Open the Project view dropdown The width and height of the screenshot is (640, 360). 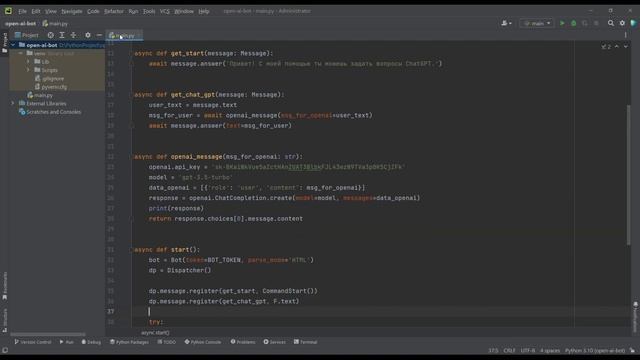tap(27, 35)
